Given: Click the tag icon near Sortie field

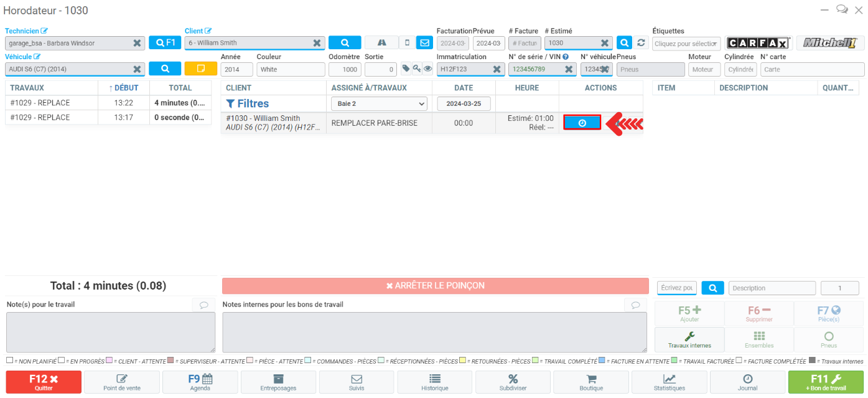Looking at the screenshot, I should pos(406,69).
